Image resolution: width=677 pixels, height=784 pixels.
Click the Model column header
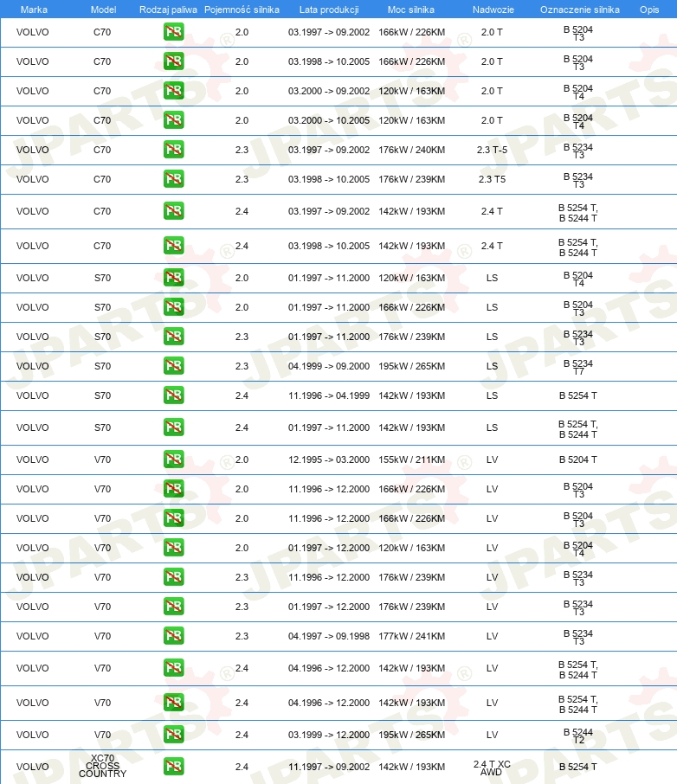point(104,10)
